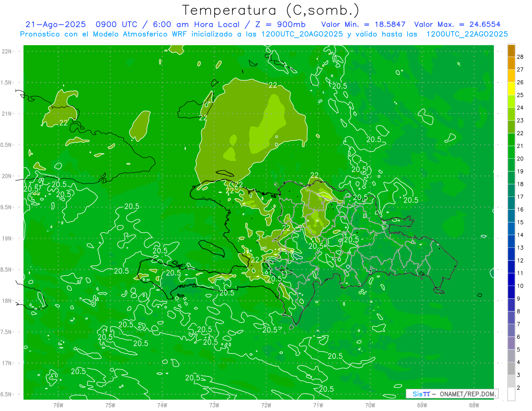The image size is (532, 411).
Task: Click the '20N' latitude axis label
Action: point(7,176)
